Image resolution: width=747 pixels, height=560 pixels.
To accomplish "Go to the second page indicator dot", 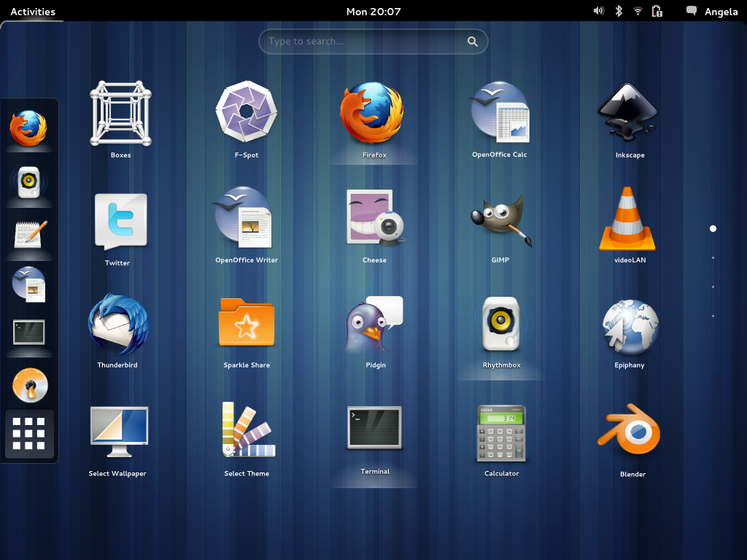I will 713,257.
